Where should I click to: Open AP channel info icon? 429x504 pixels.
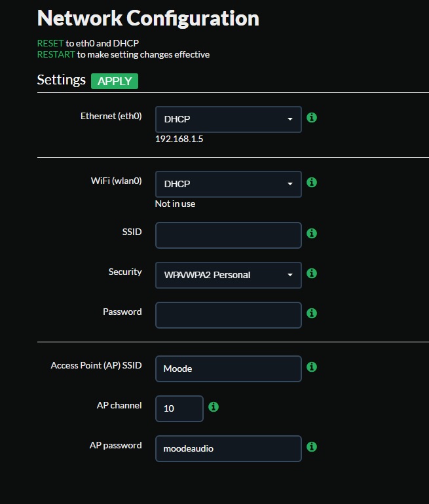pyautogui.click(x=214, y=406)
